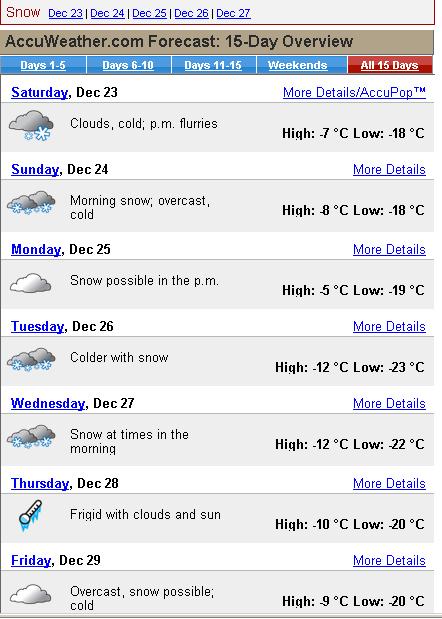
Task: Open the Tuesday day link
Action: click(37, 326)
